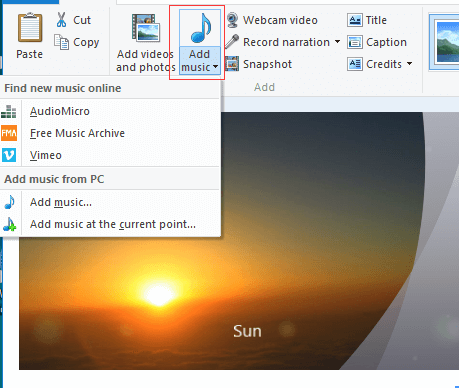
Task: Open Add videos and photos
Action: tap(146, 43)
